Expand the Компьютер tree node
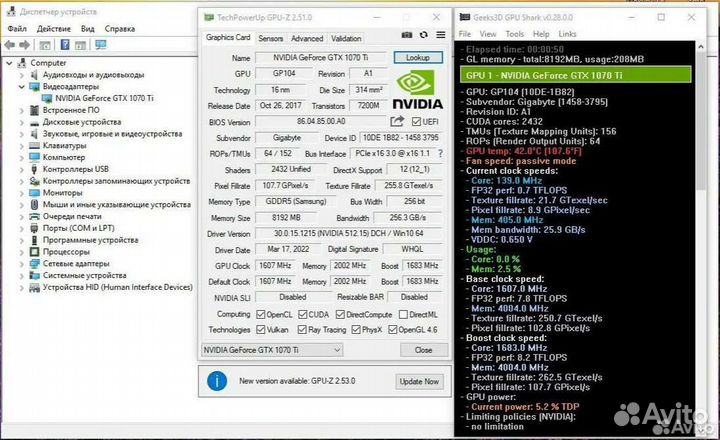This screenshot has width=720, height=440. click(x=22, y=158)
